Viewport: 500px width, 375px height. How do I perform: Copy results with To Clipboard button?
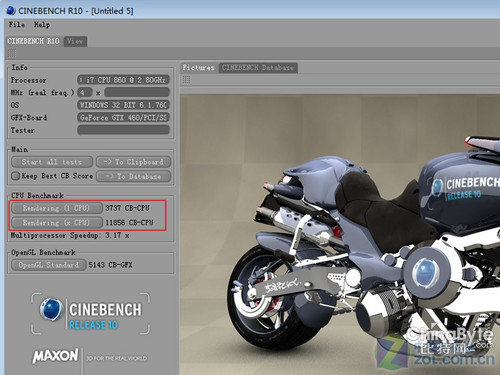pyautogui.click(x=133, y=162)
